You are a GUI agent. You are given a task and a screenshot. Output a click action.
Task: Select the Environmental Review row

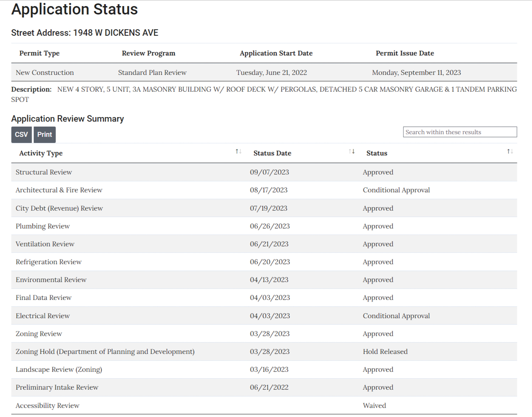(264, 280)
